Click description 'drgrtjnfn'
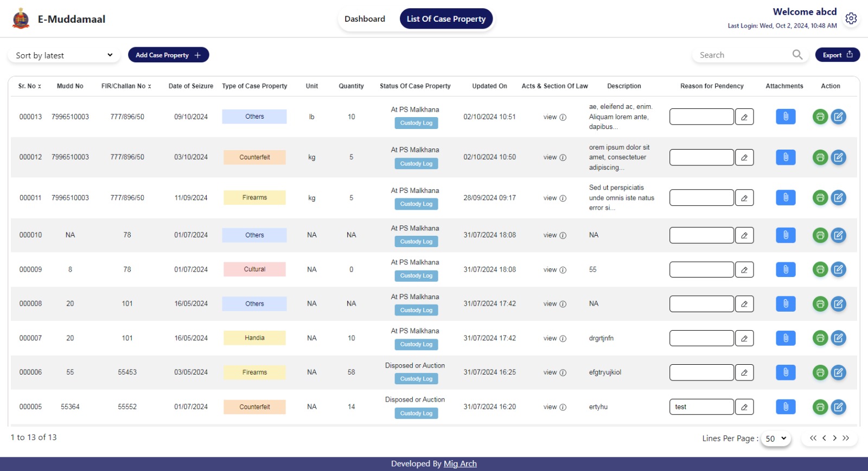This screenshot has height=471, width=868. [x=602, y=338]
